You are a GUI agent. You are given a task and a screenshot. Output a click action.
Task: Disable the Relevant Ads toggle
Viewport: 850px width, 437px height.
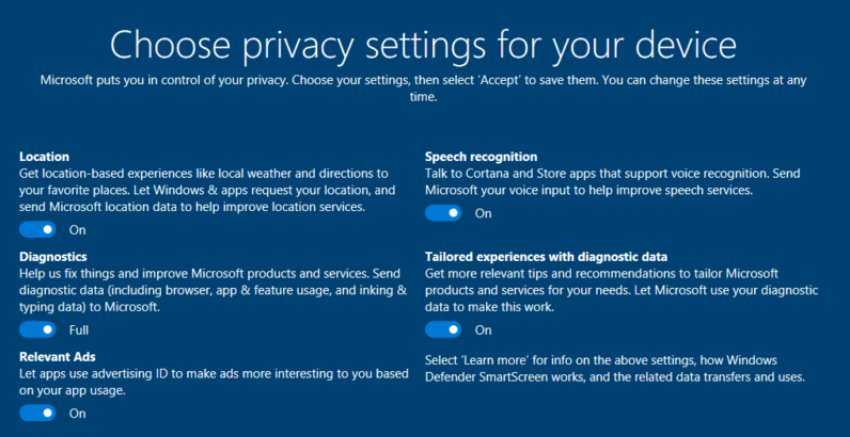pos(38,413)
